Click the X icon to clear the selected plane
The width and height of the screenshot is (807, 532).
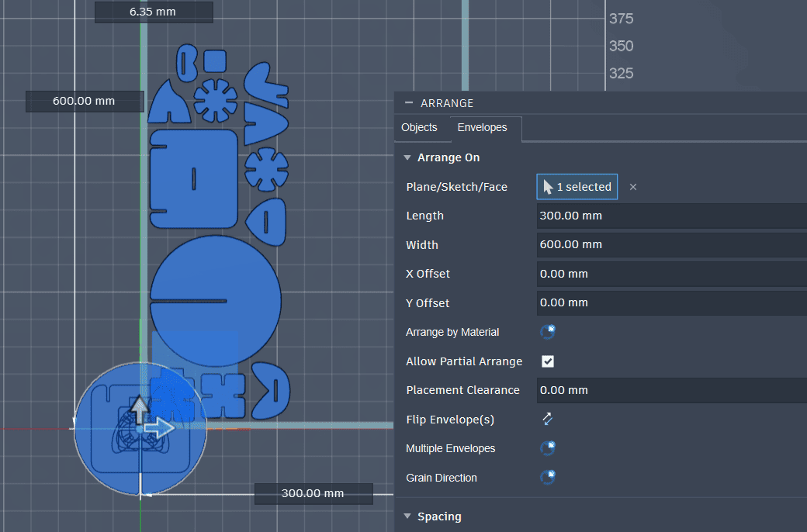point(633,187)
